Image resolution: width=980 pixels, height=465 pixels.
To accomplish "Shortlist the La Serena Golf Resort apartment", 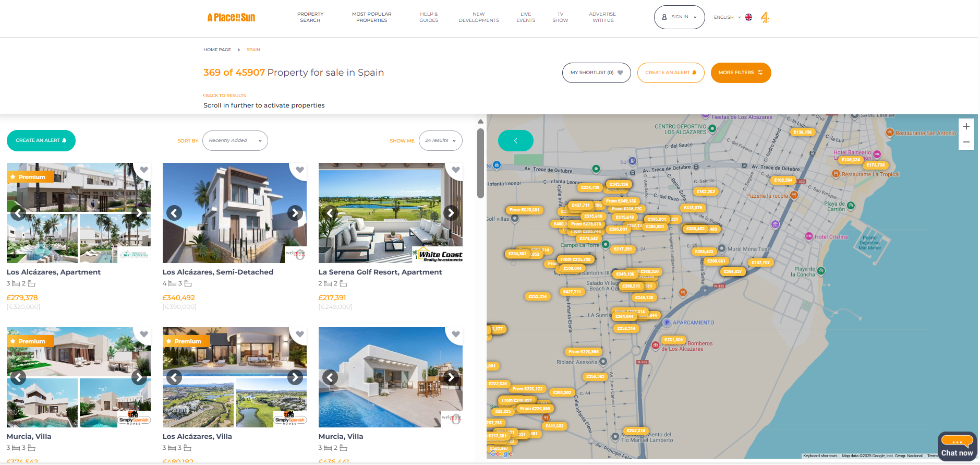I will click(455, 170).
